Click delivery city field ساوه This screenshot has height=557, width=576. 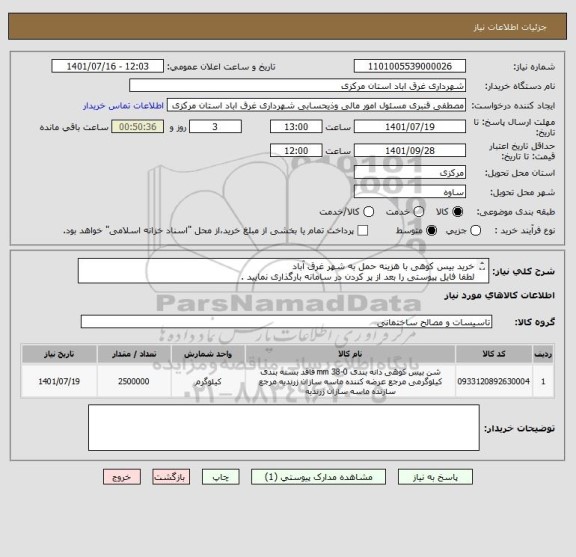tap(410, 192)
